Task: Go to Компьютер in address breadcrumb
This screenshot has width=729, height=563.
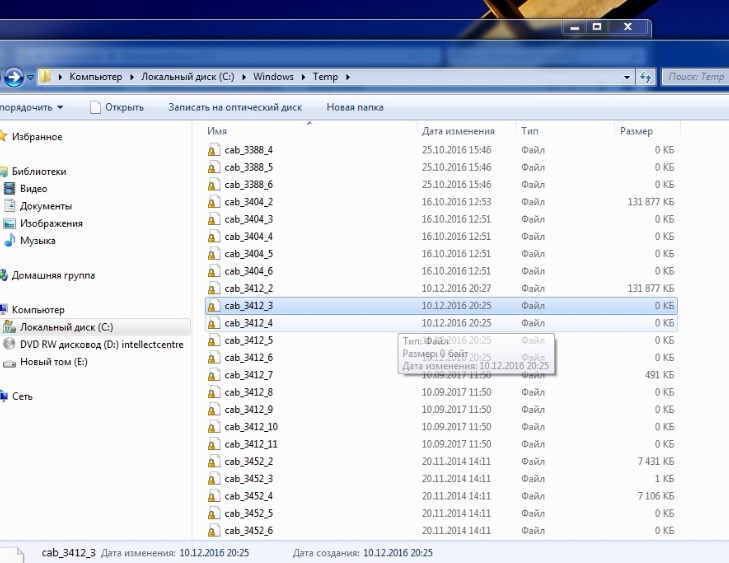Action: [96, 77]
